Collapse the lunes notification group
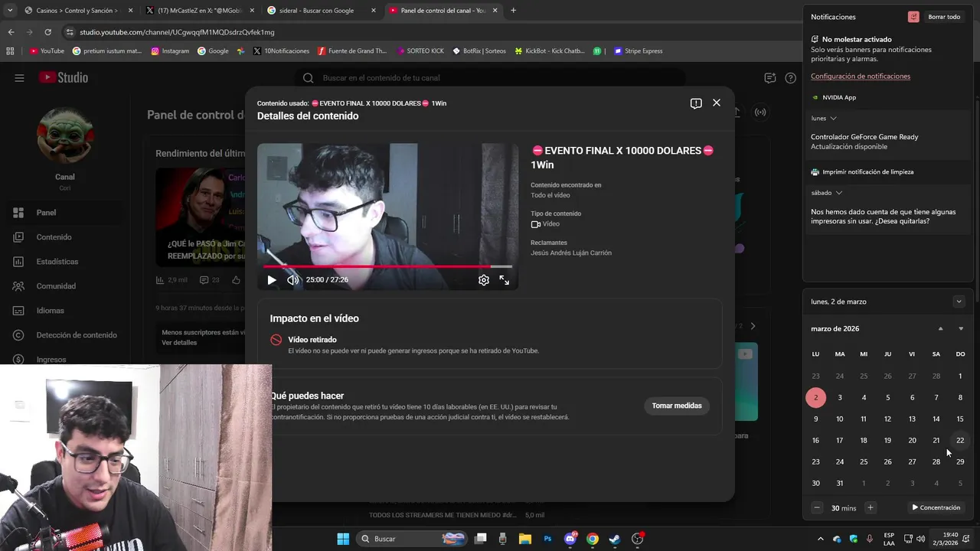Viewport: 980px width, 551px height. 833,119
